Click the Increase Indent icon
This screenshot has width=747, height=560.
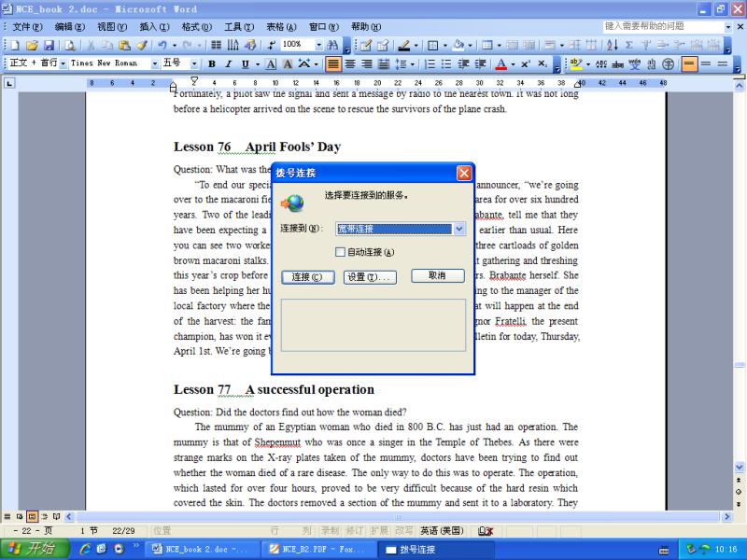point(480,63)
